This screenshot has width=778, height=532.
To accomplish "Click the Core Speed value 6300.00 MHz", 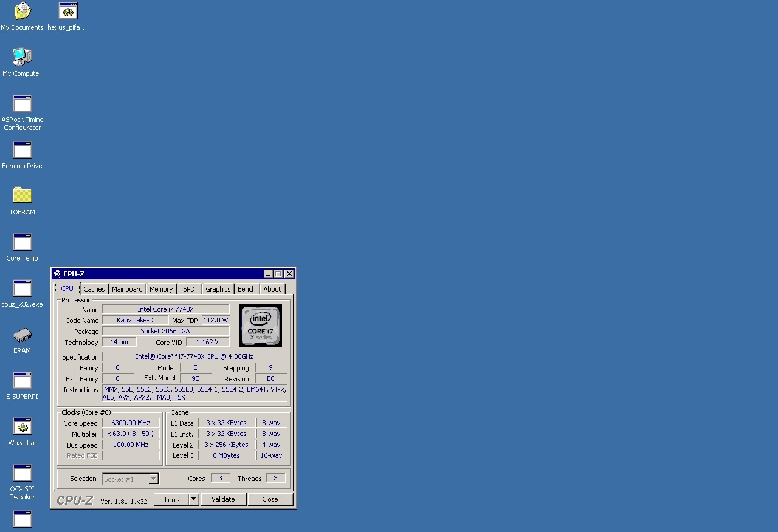I will tap(131, 423).
